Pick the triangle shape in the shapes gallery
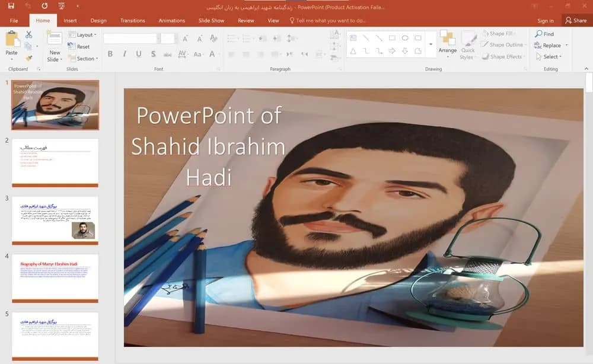 pos(353,51)
